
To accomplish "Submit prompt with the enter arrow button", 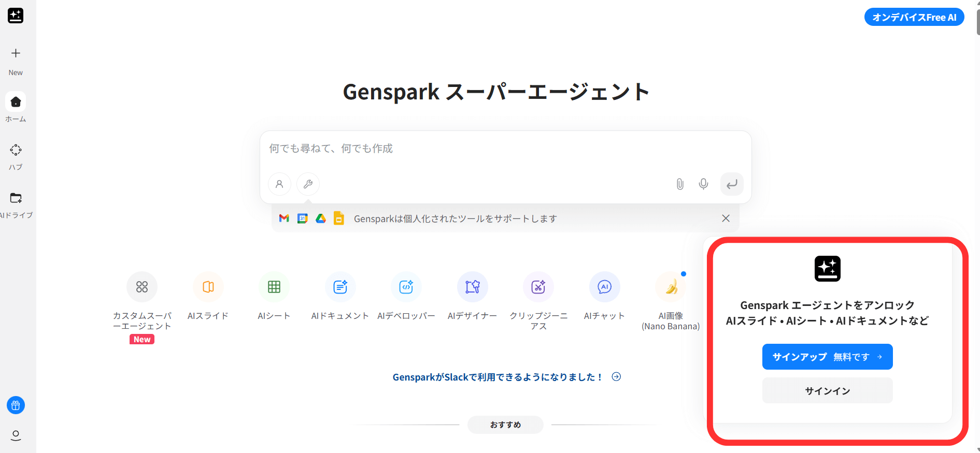I will point(732,184).
